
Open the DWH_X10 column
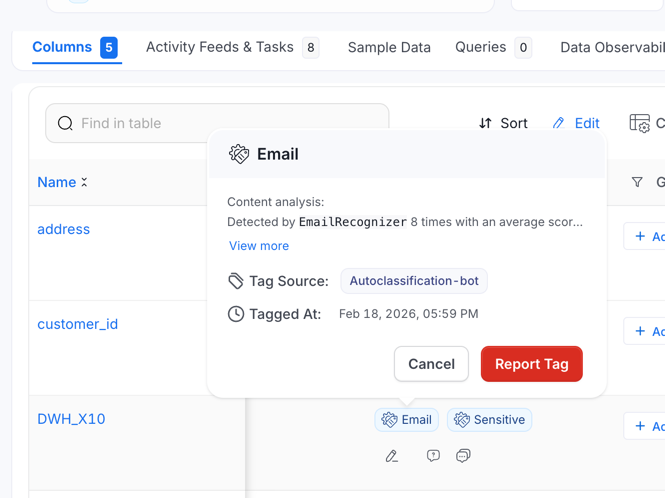click(x=71, y=419)
